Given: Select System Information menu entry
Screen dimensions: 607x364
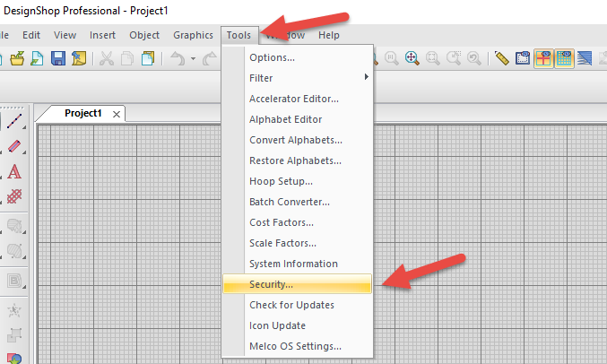Looking at the screenshot, I should [297, 264].
